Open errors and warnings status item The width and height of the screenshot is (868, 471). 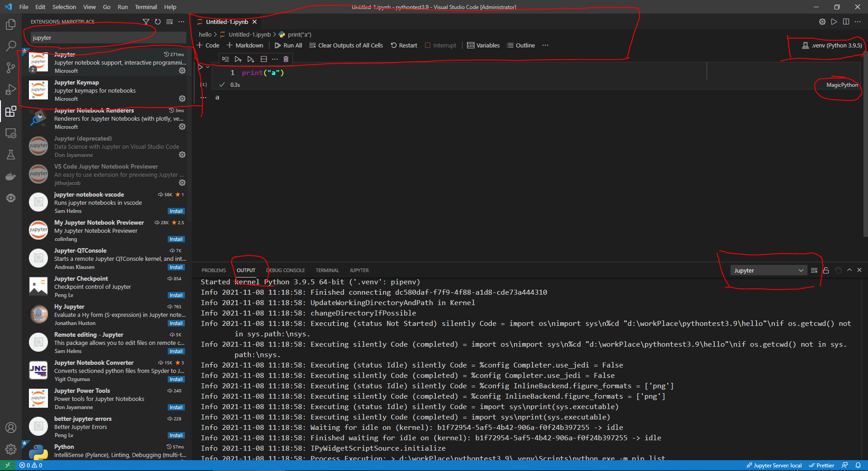point(31,465)
